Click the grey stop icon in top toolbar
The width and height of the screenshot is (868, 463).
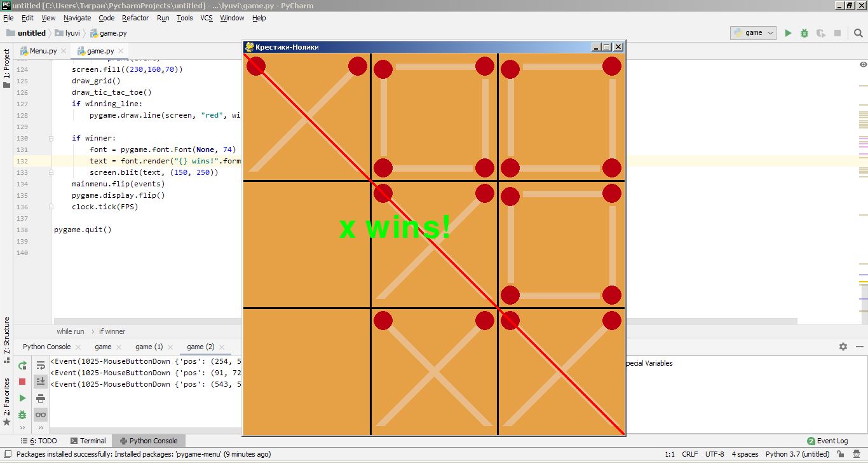tap(837, 33)
